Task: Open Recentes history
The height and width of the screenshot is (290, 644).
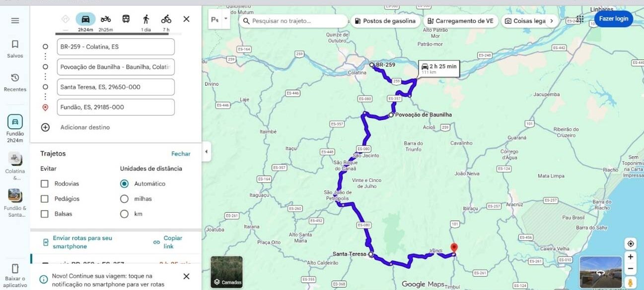Action: point(15,82)
